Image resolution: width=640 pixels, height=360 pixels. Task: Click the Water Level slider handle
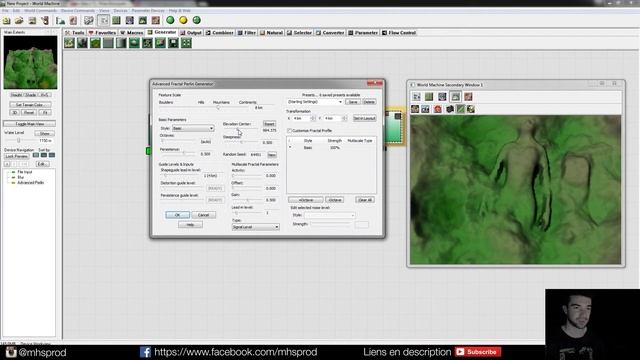tap(19, 140)
